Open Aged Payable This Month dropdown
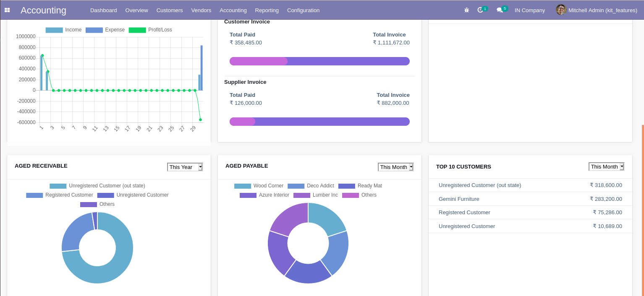The image size is (644, 296). [x=396, y=167]
